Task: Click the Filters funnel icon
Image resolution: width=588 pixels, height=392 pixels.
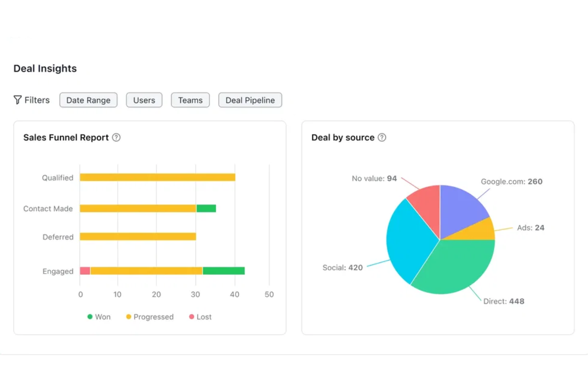Action: click(17, 100)
